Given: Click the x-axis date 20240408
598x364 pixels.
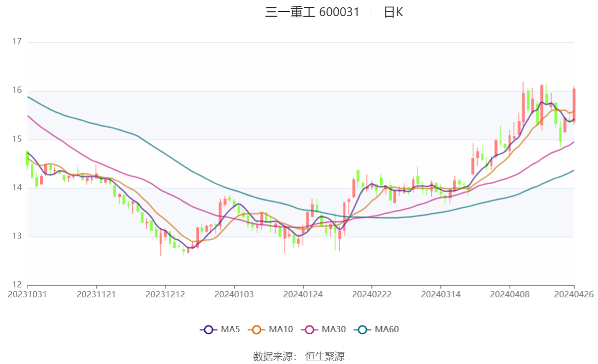Looking at the screenshot, I should tap(509, 295).
